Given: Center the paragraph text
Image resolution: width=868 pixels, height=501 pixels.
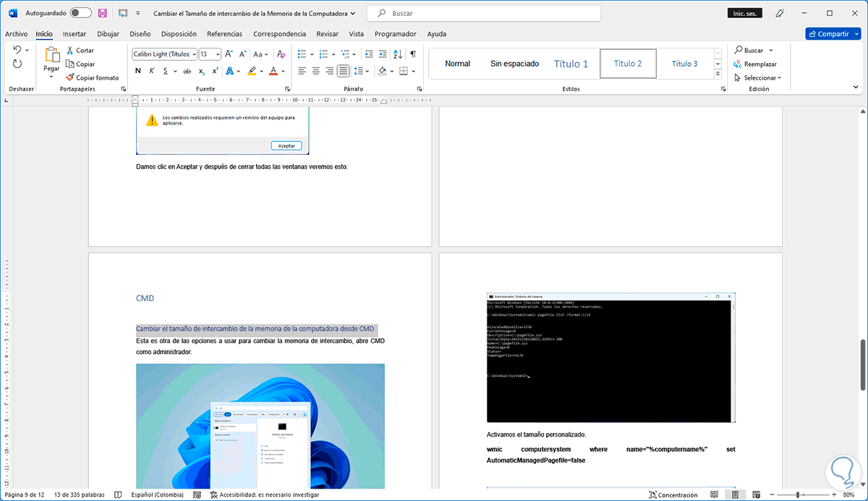Looking at the screenshot, I should [316, 71].
